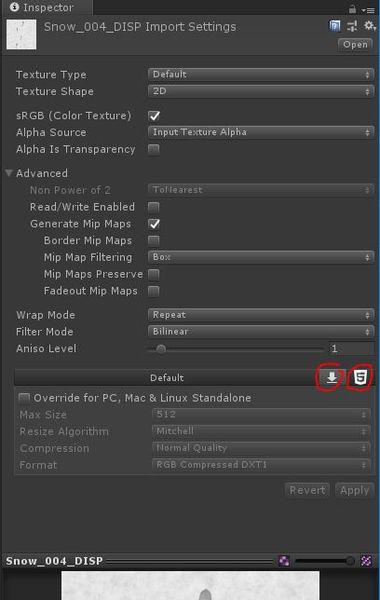This screenshot has width=380, height=600.
Task: Open the texture with Open button
Action: click(355, 45)
